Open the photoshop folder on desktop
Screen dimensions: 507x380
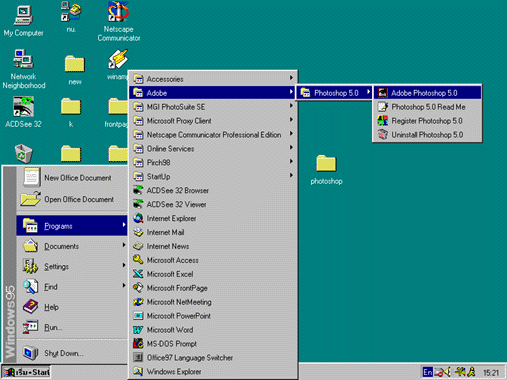pos(326,170)
